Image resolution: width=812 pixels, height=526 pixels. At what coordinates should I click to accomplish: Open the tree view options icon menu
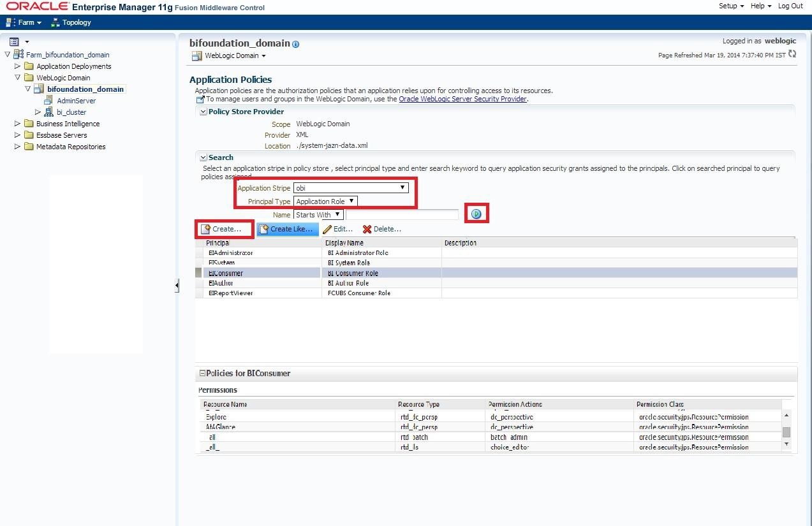(14, 41)
